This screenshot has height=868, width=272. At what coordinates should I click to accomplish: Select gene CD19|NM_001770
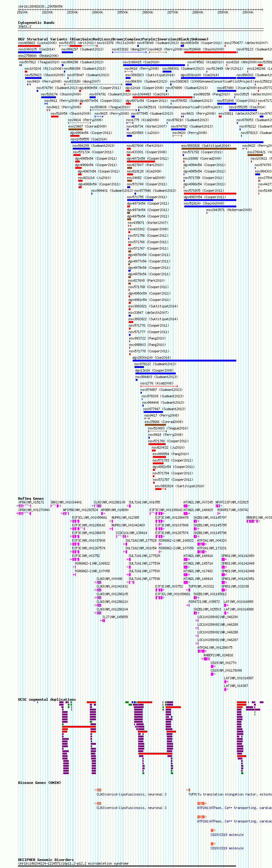click(x=223, y=663)
